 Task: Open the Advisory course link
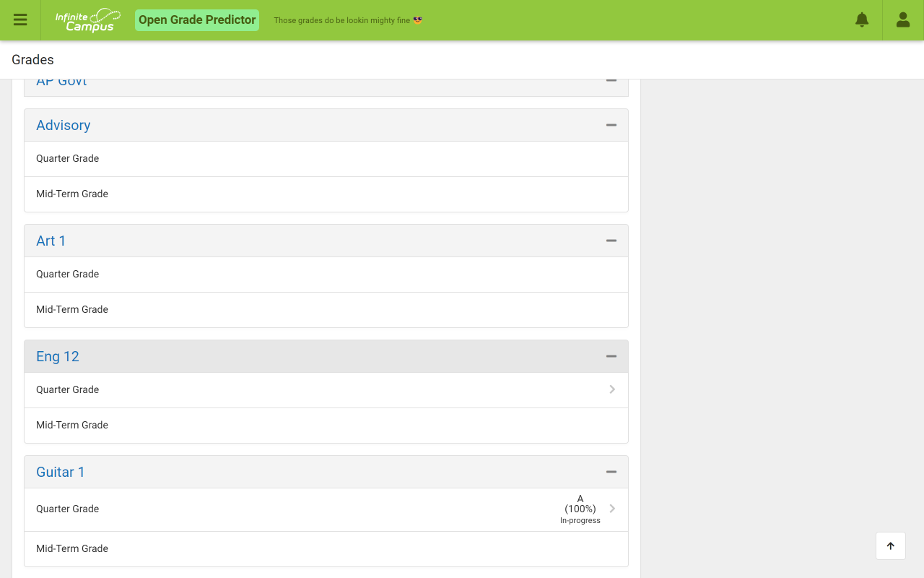point(64,125)
